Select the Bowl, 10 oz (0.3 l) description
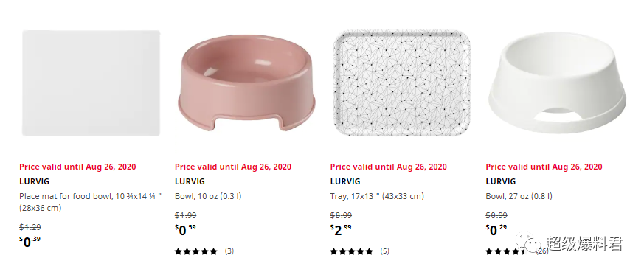 click(208, 197)
